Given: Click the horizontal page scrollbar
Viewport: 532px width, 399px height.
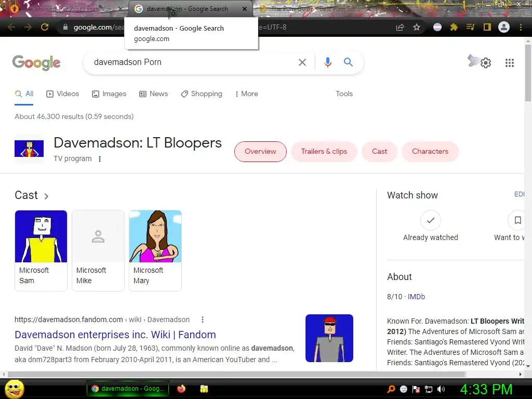Looking at the screenshot, I should click(237, 374).
